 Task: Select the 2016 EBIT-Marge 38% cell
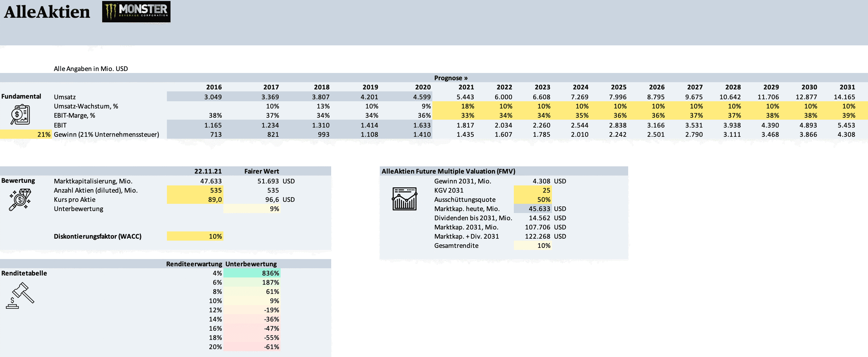coord(215,115)
